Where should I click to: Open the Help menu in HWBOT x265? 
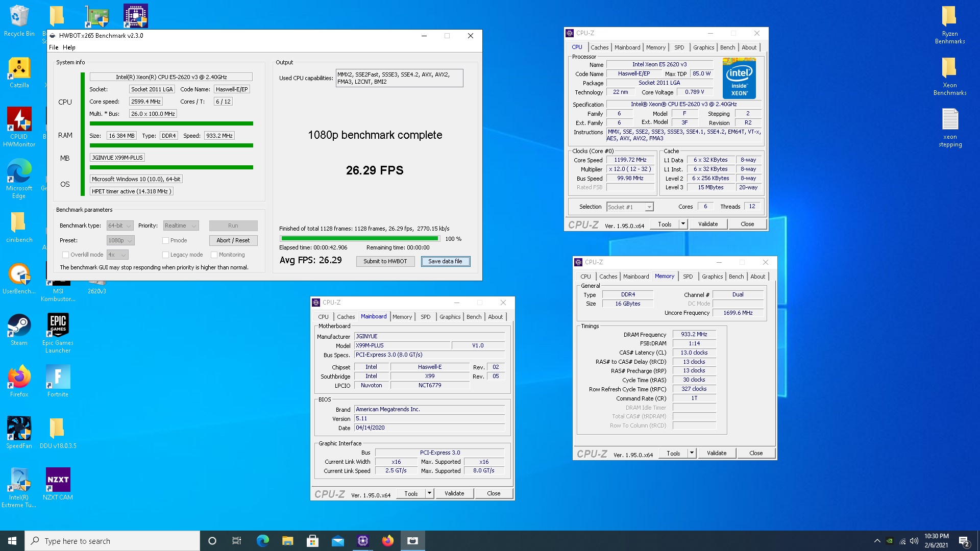[69, 47]
